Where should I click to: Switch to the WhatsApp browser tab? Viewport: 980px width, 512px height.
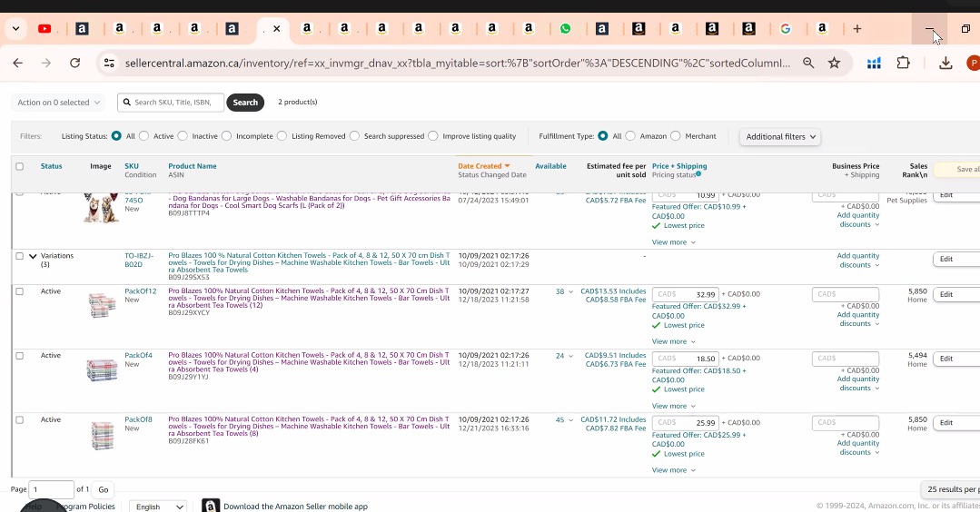(x=566, y=29)
